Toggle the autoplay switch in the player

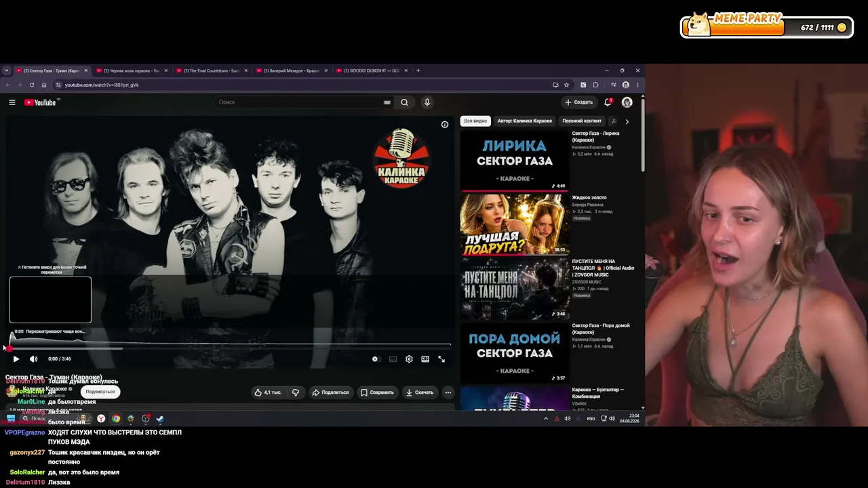coord(376,359)
